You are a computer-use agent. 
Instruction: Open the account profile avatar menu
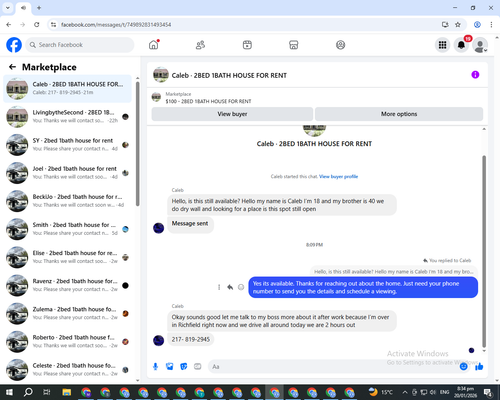coord(480,45)
